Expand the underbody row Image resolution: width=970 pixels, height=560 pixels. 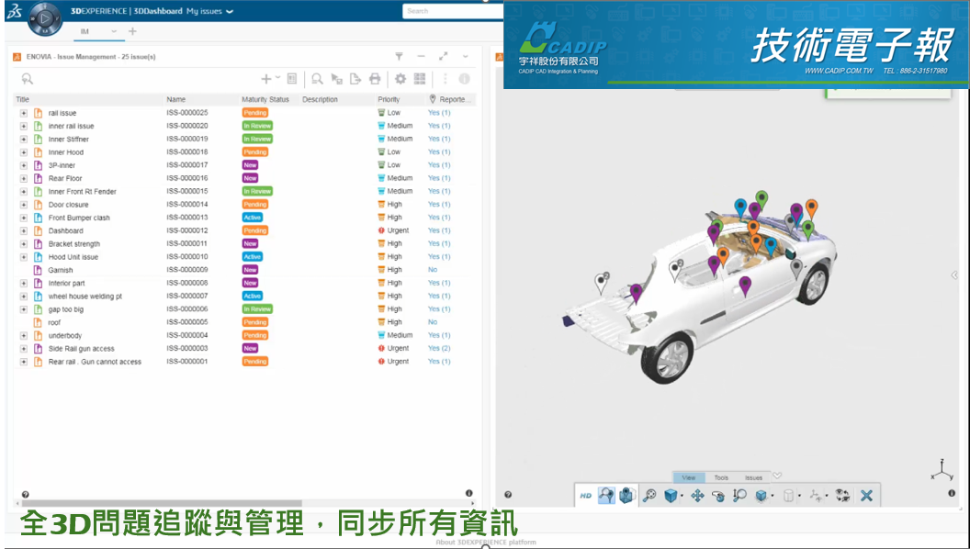point(24,336)
